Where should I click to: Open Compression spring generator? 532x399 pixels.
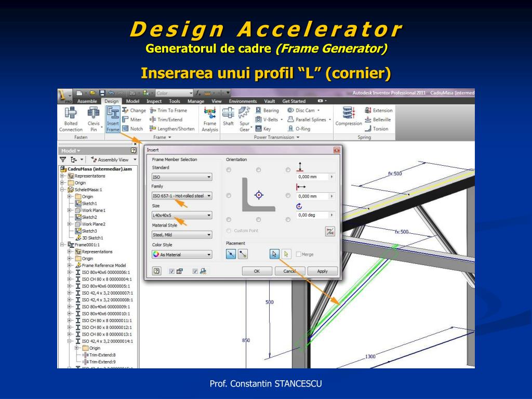coord(349,117)
